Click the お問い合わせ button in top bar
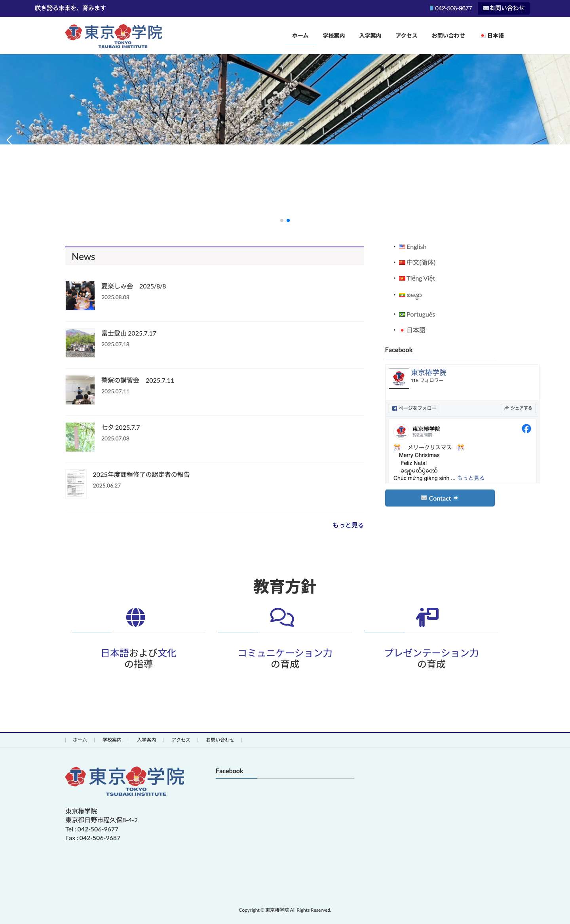The height and width of the screenshot is (924, 570). coord(503,8)
